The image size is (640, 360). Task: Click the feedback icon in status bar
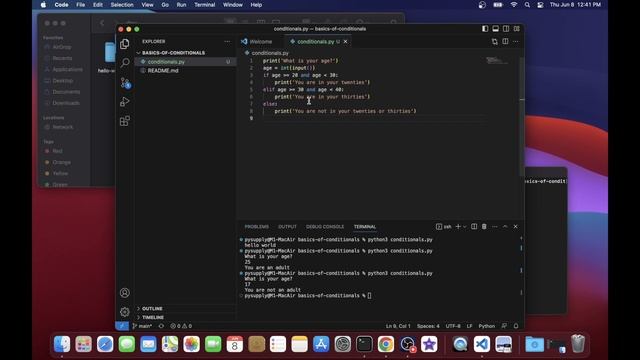[504, 326]
